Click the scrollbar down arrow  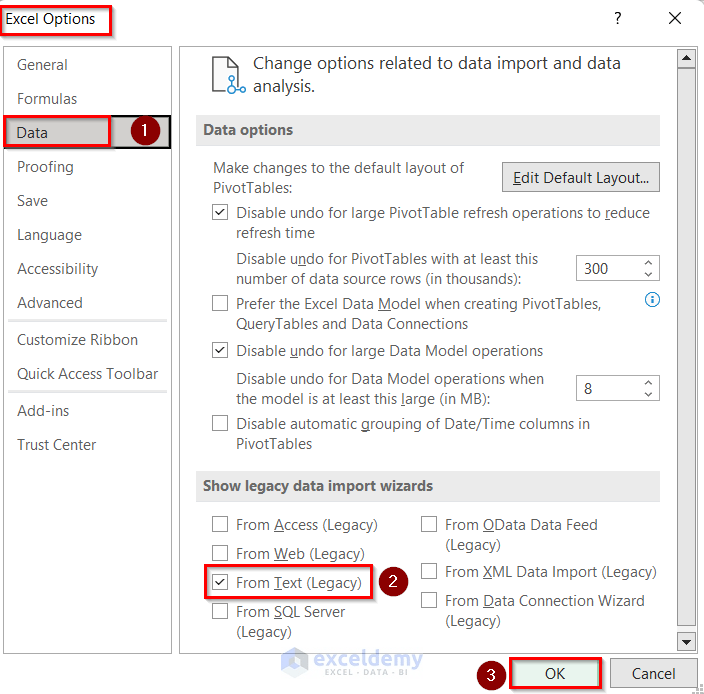pos(686,642)
